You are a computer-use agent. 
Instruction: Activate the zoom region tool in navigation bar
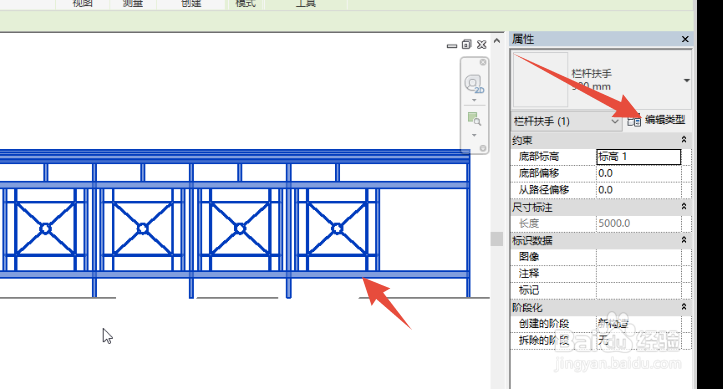point(474,119)
